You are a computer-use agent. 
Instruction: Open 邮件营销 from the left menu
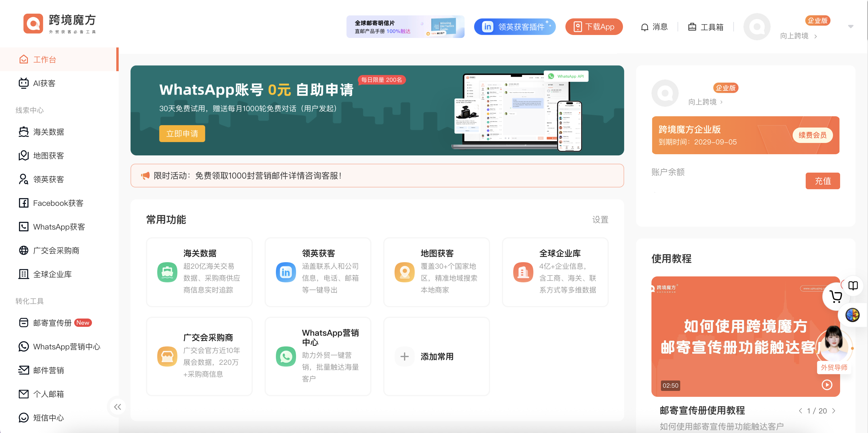click(47, 370)
